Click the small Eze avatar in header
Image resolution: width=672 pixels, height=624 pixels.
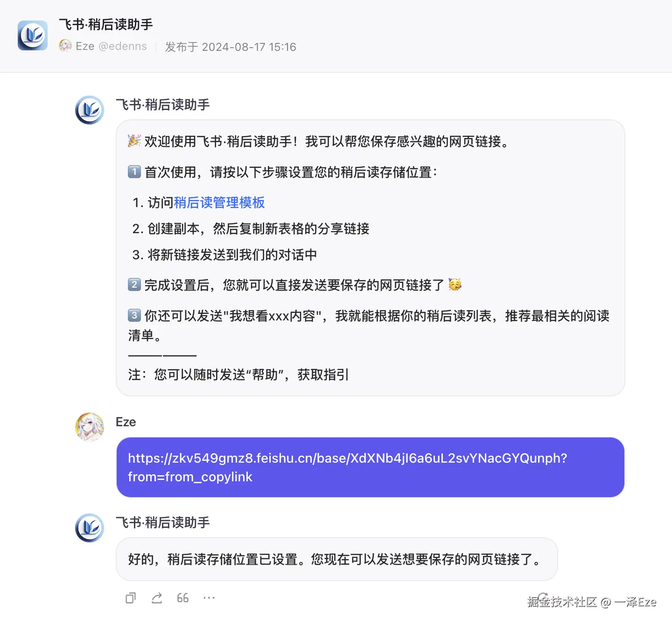click(x=65, y=46)
